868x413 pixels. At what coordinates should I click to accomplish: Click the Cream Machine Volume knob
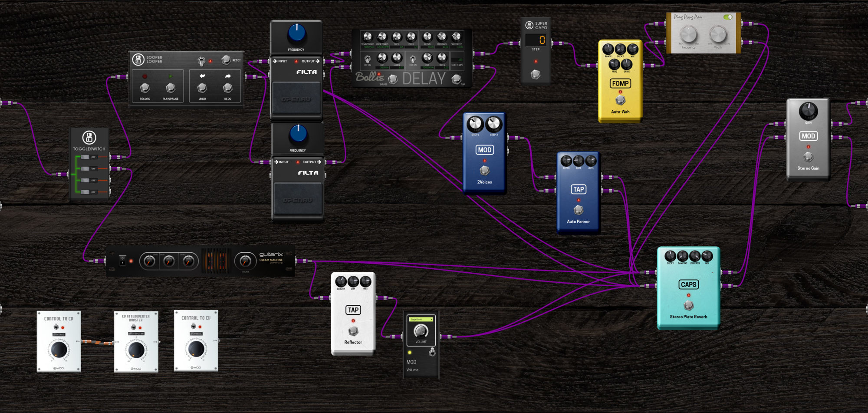[x=245, y=261]
